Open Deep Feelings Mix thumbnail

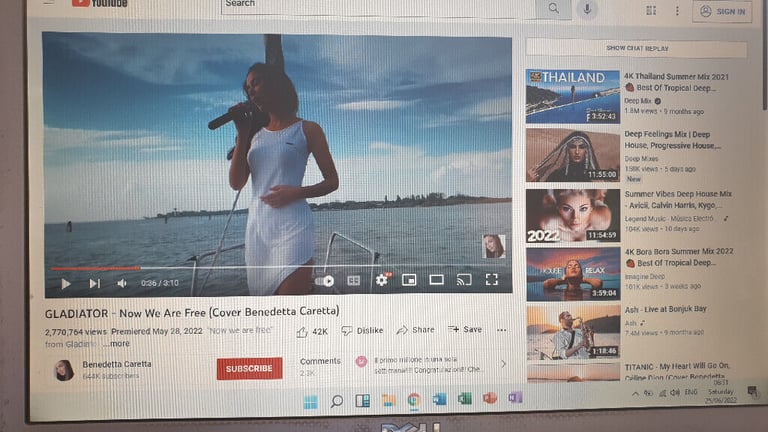(573, 155)
